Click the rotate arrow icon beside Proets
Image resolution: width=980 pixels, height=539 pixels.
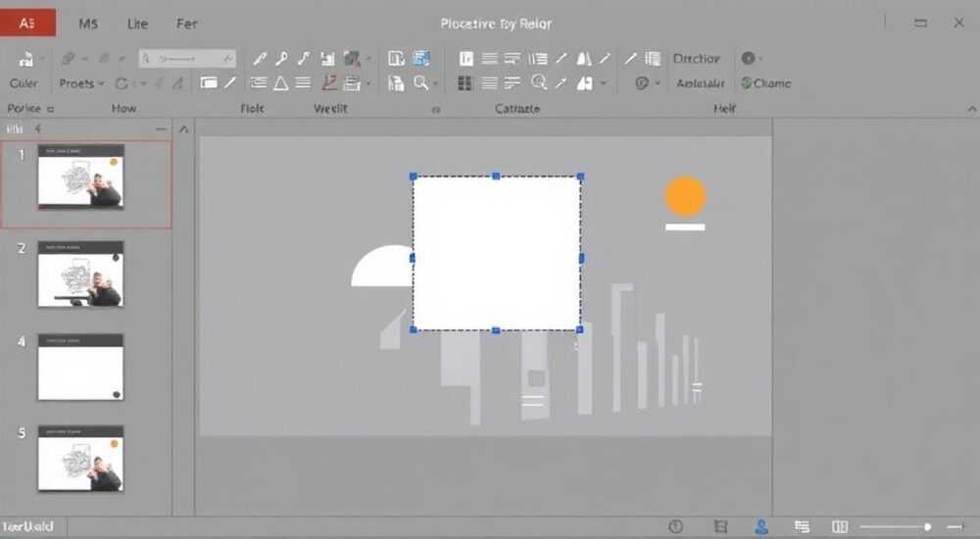click(x=122, y=83)
